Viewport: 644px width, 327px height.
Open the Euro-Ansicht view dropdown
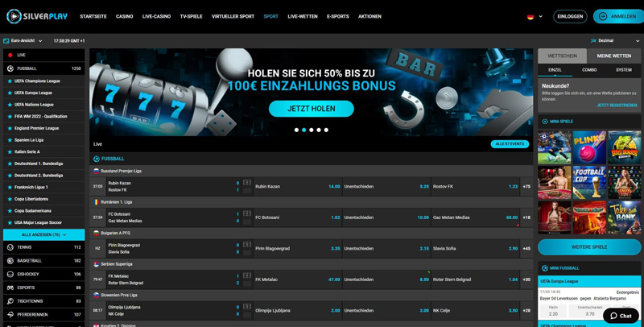23,41
